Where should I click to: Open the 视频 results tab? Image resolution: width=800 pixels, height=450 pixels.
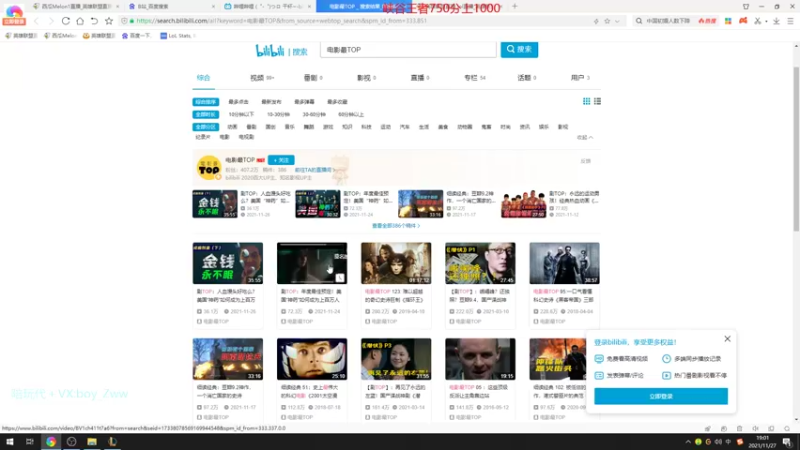(262, 78)
